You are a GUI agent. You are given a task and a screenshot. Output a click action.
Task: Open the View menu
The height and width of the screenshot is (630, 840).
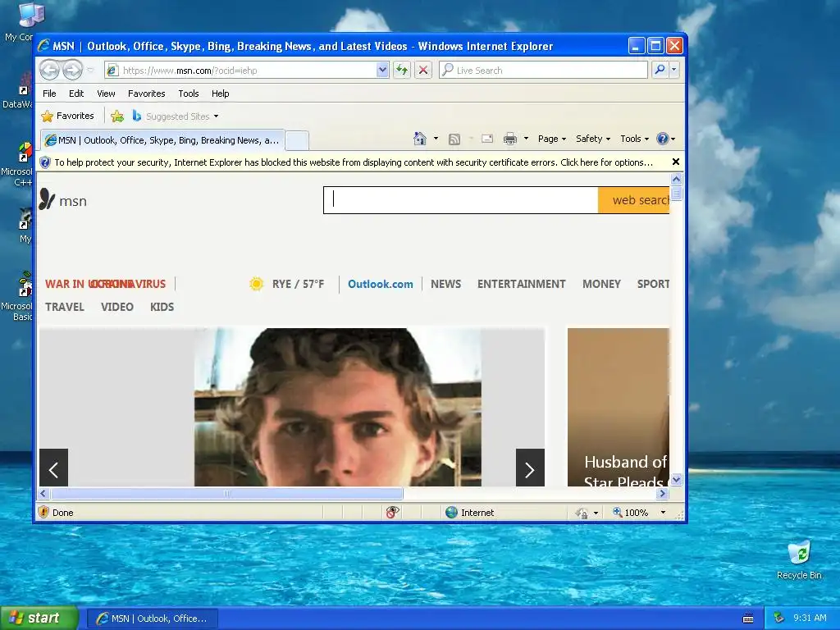coord(106,94)
